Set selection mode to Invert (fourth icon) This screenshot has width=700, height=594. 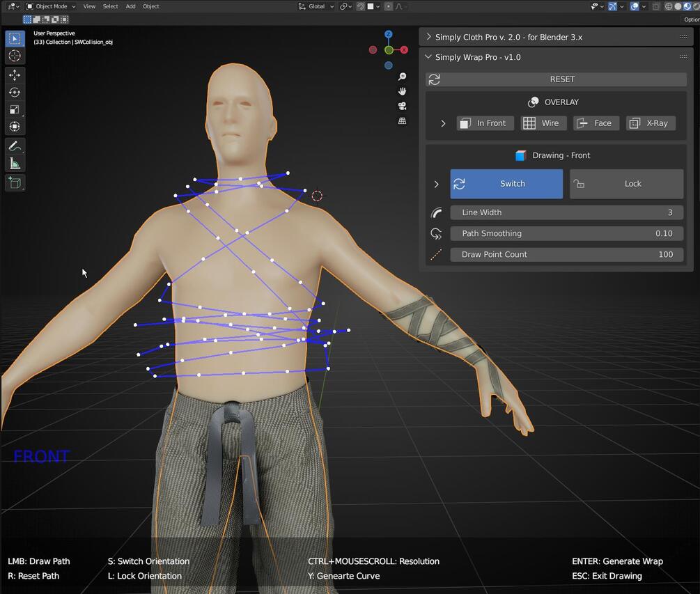(55, 19)
